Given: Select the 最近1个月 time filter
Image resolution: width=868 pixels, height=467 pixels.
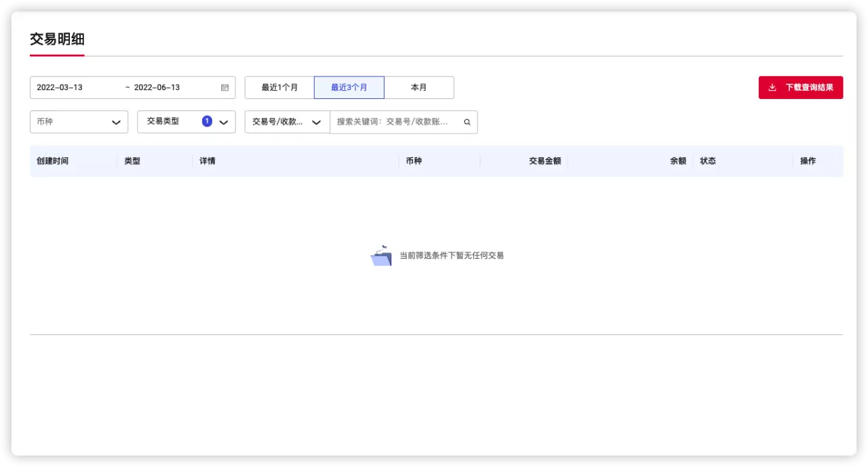Looking at the screenshot, I should tap(279, 87).
